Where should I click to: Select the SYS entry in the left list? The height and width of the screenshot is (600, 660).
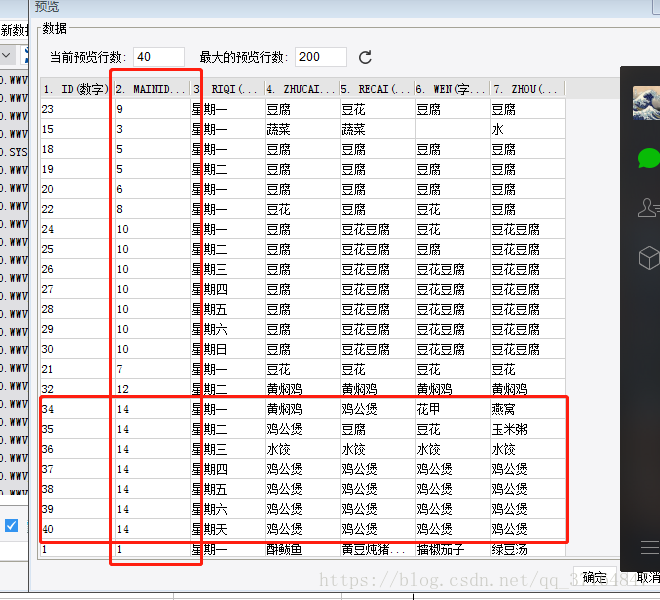tap(14, 152)
